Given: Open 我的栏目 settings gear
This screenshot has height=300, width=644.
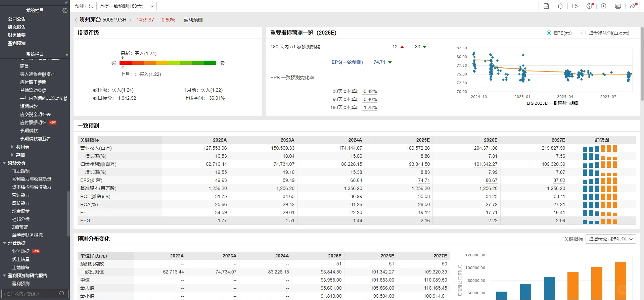Looking at the screenshot, I should point(65,10).
